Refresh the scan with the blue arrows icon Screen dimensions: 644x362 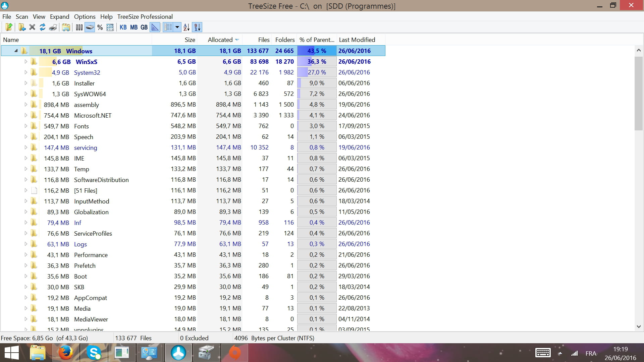point(43,27)
